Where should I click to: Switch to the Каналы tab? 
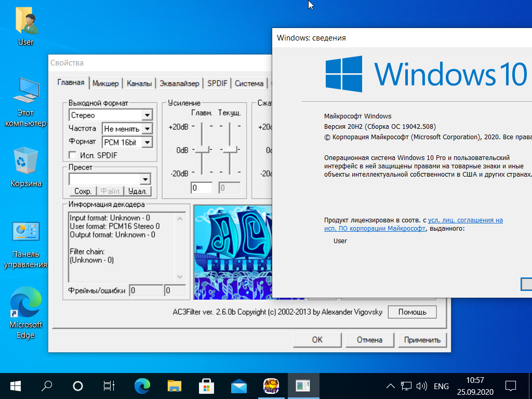pyautogui.click(x=139, y=84)
